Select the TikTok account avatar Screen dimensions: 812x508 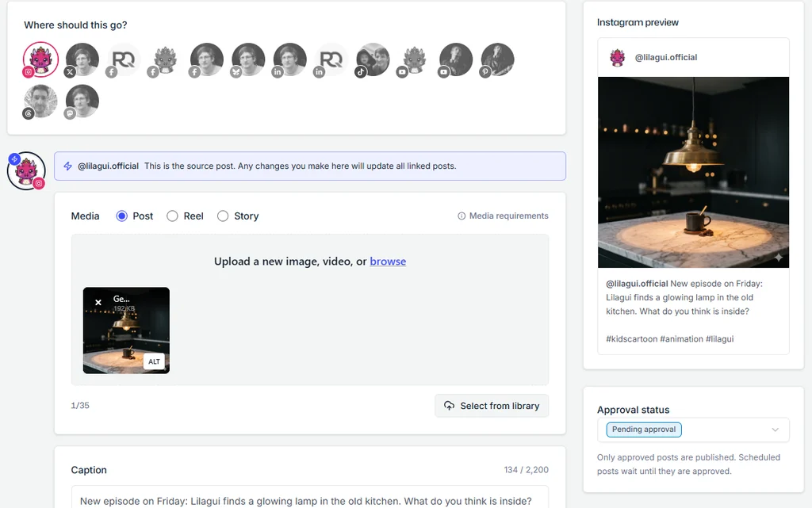click(x=373, y=59)
